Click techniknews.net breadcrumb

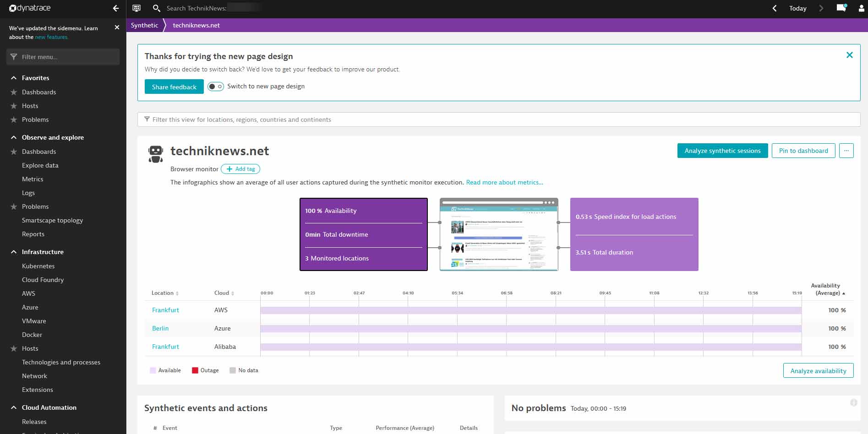[x=196, y=25]
